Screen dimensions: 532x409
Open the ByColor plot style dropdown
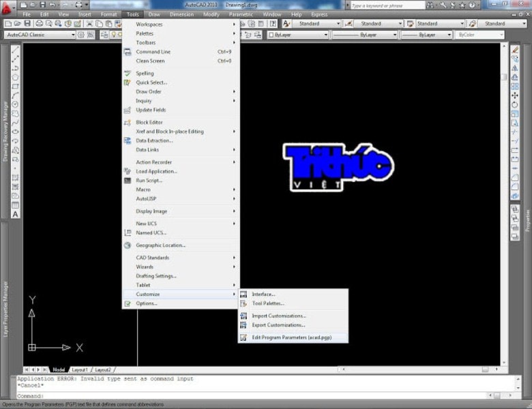pos(479,35)
